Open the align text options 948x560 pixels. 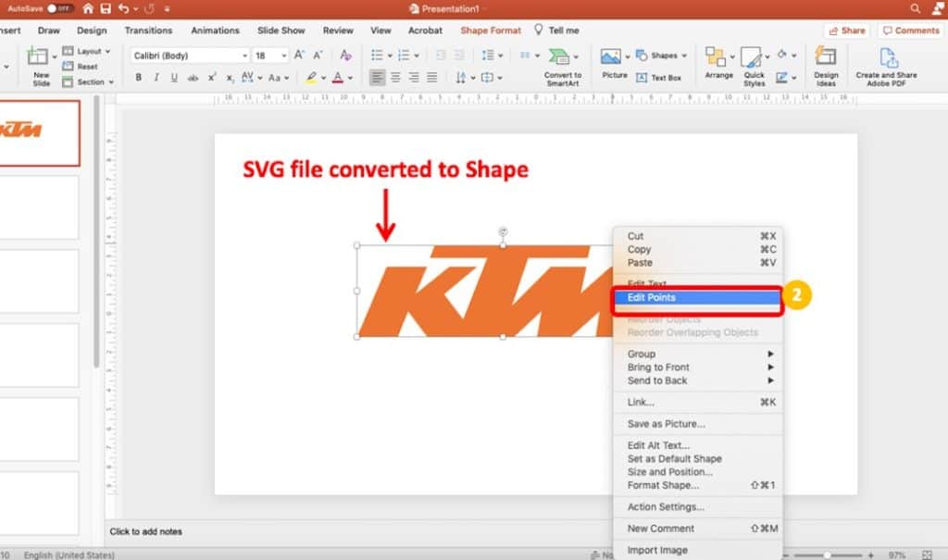(491, 78)
